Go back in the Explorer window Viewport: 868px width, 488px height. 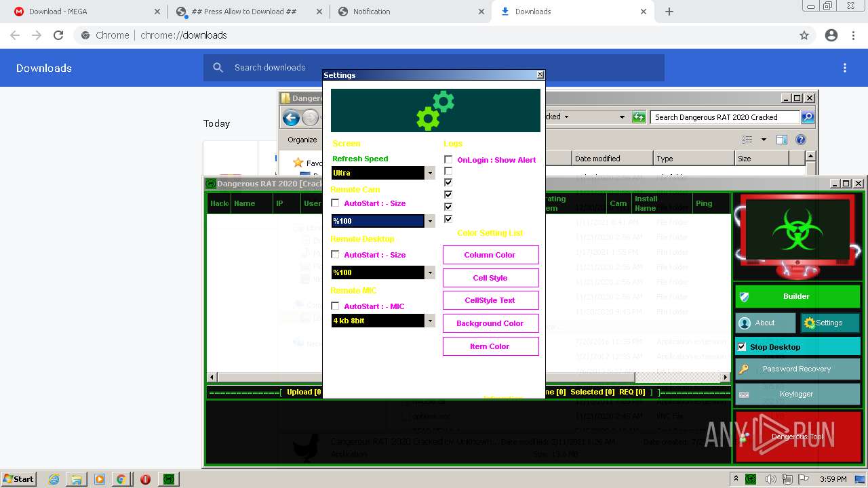pyautogui.click(x=291, y=118)
